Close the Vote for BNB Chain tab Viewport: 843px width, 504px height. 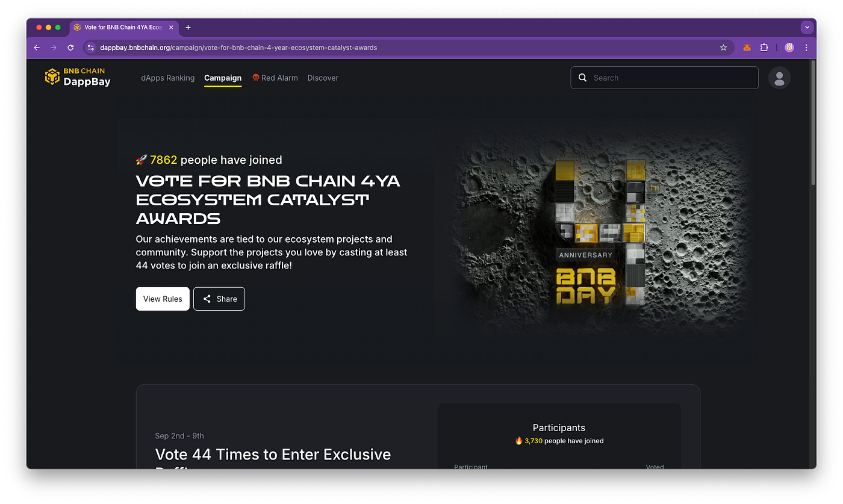(171, 27)
